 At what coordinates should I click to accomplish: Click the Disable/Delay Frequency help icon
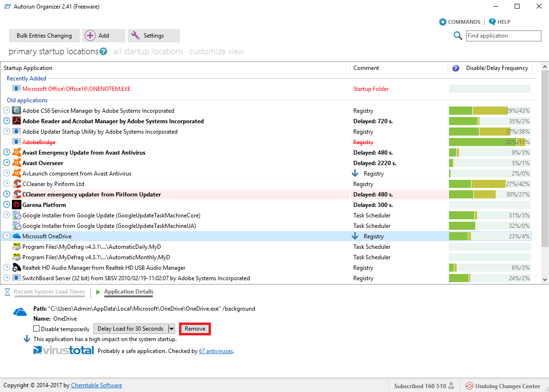tap(456, 68)
